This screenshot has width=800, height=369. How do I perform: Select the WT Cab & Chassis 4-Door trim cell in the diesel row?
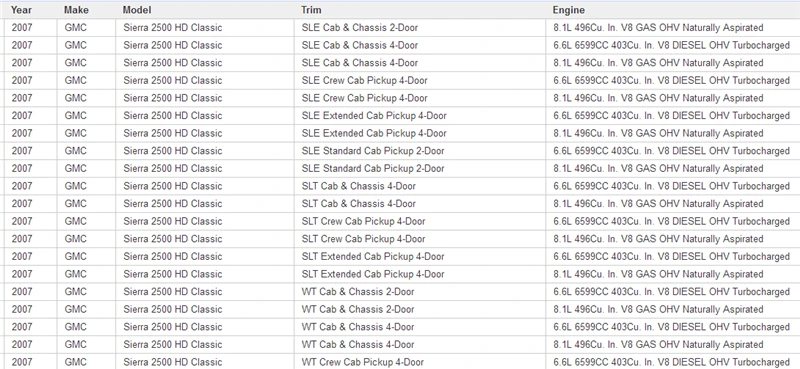pyautogui.click(x=420, y=327)
